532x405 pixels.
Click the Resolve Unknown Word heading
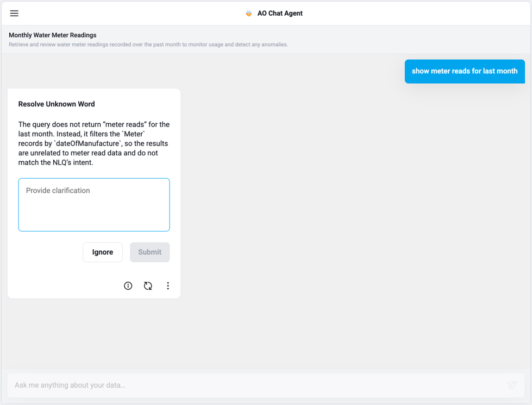[57, 104]
